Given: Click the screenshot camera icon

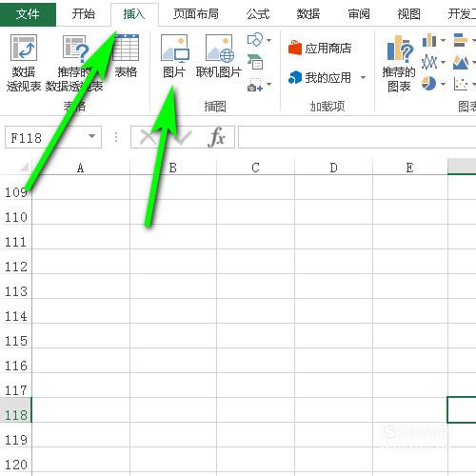Looking at the screenshot, I should coord(255,85).
